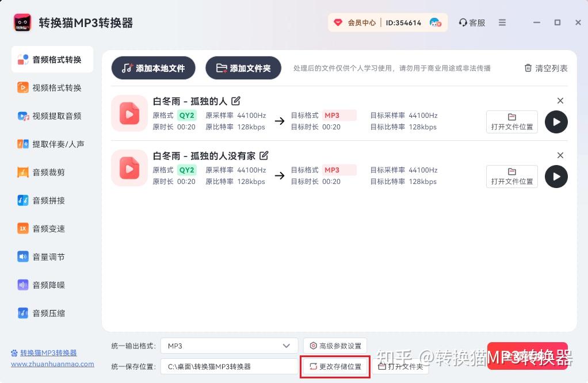Image resolution: width=588 pixels, height=383 pixels.
Task: Switch to the 音频格式转换 tab
Action: [x=52, y=59]
